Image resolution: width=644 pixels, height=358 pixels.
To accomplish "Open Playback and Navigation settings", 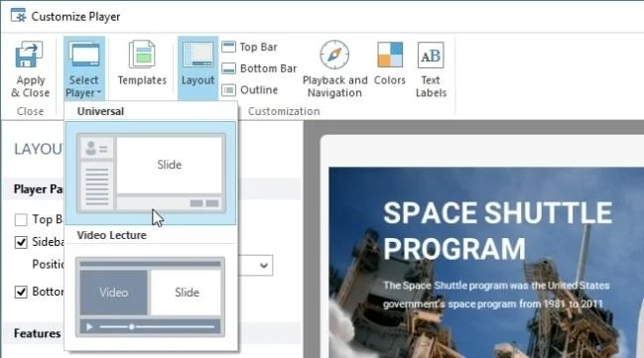I will pos(334,69).
